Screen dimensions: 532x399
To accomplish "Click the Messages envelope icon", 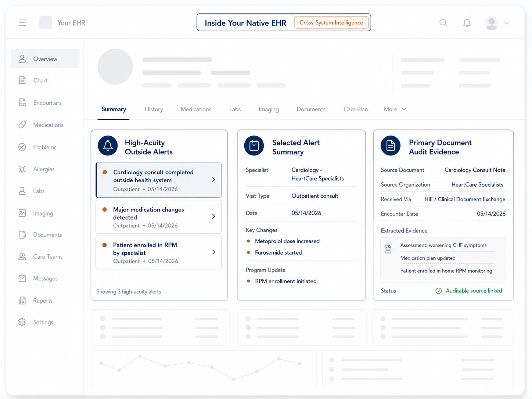I will click(x=22, y=278).
